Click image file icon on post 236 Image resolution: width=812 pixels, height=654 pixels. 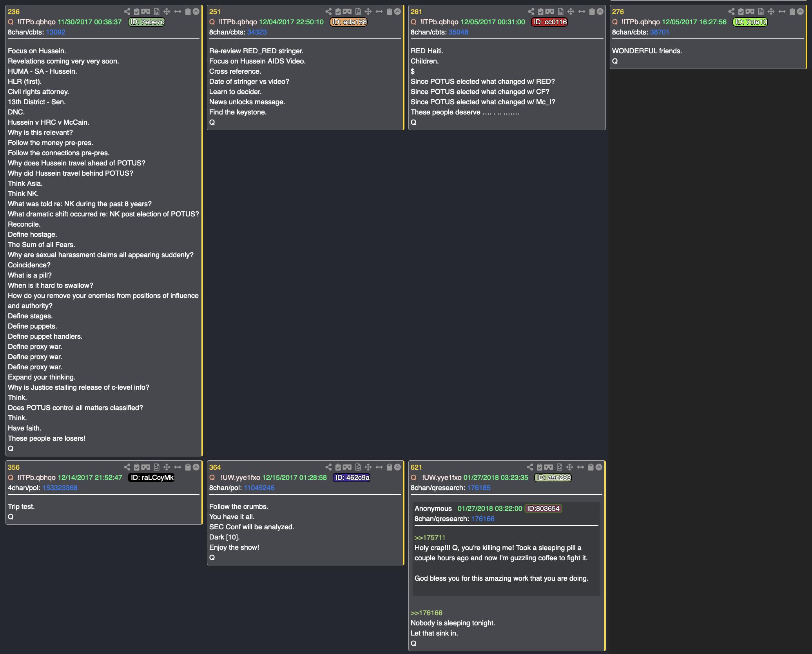click(x=157, y=11)
